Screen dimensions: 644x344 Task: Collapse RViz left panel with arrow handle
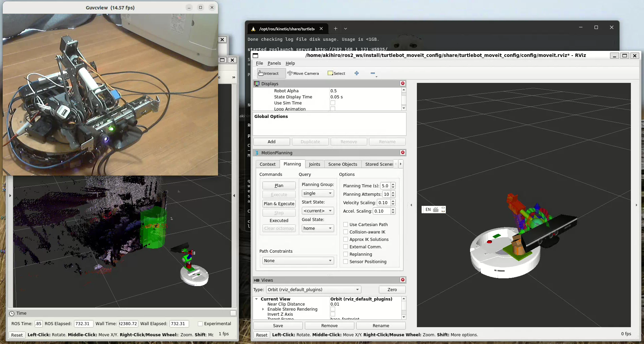[x=411, y=205]
